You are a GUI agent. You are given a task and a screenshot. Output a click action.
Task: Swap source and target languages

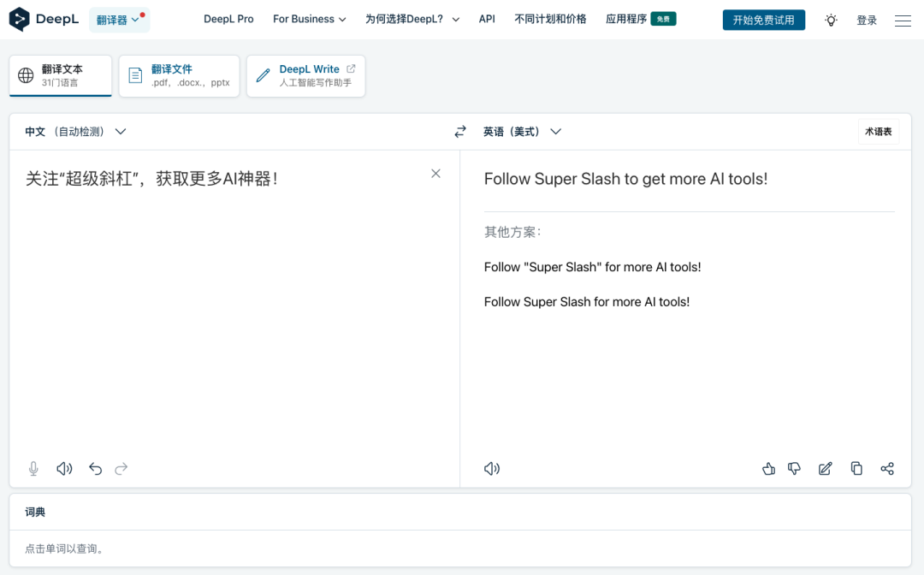click(x=460, y=132)
